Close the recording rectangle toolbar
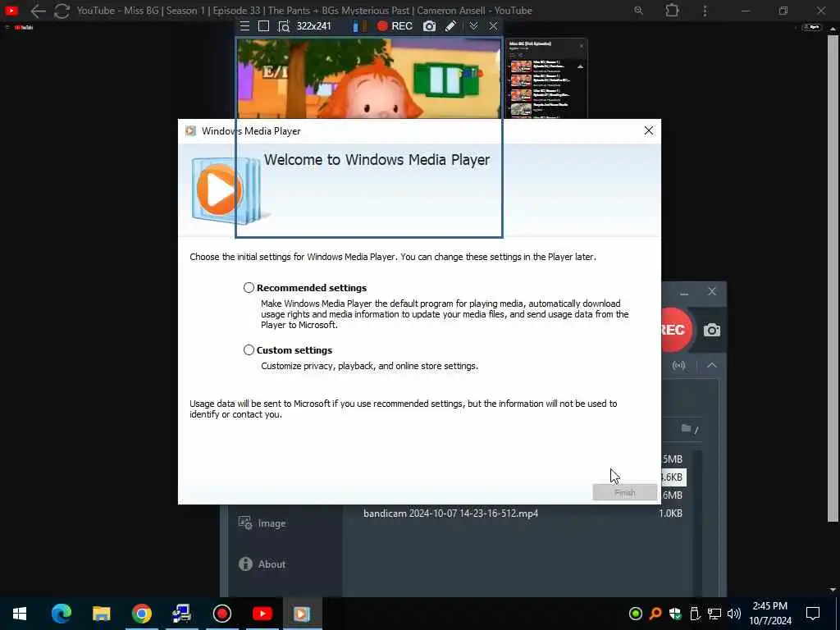This screenshot has width=840, height=630. 493,26
